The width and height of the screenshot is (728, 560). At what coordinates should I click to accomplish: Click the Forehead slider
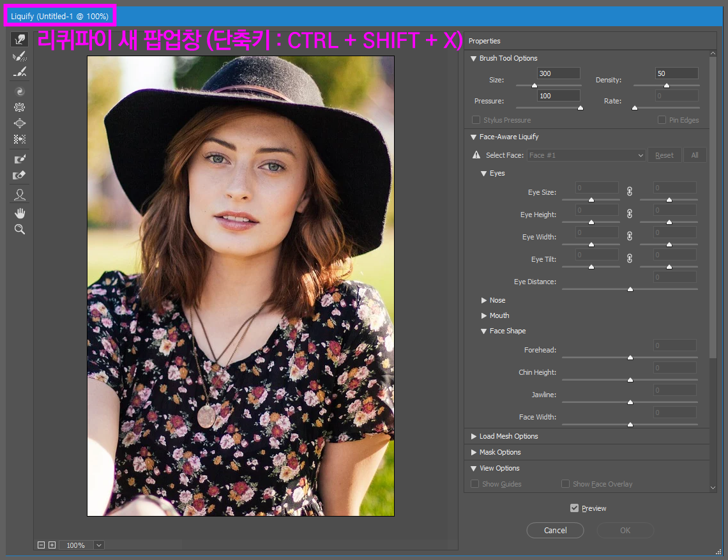click(630, 358)
